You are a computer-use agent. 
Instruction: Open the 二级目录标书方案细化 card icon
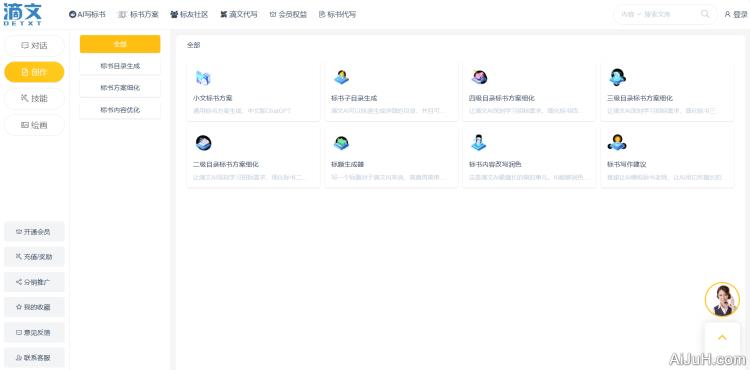point(203,143)
